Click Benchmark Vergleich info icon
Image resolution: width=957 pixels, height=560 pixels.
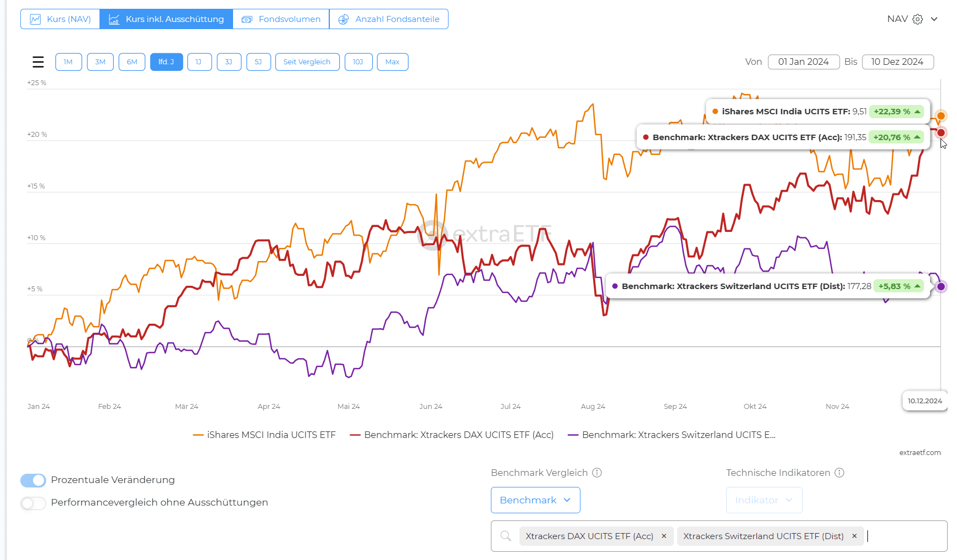pos(597,473)
